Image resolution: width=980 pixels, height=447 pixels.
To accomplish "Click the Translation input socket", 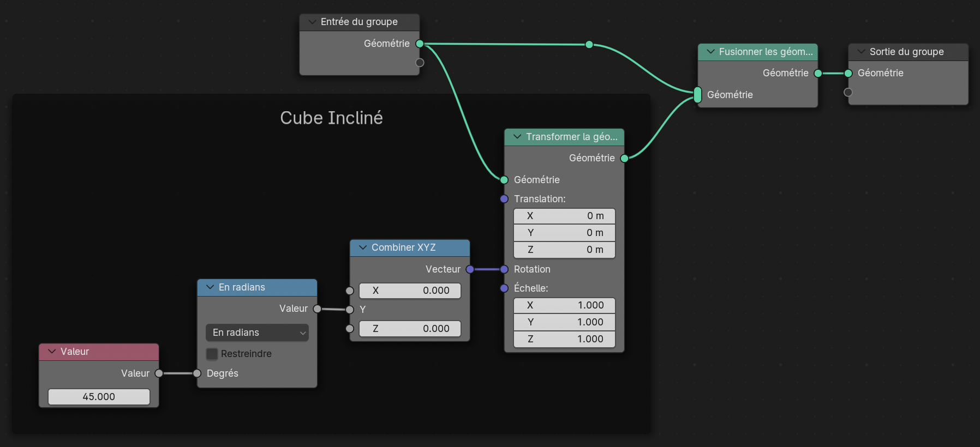I will click(504, 199).
